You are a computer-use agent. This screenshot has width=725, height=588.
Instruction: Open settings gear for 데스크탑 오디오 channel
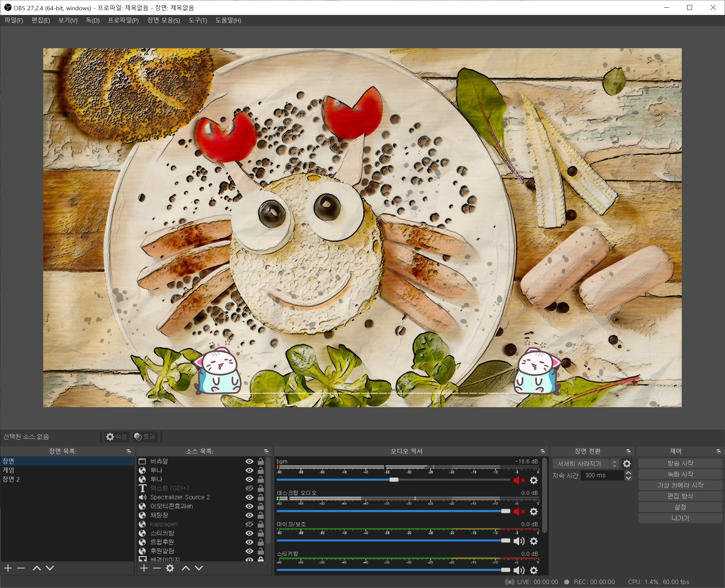pos(533,512)
